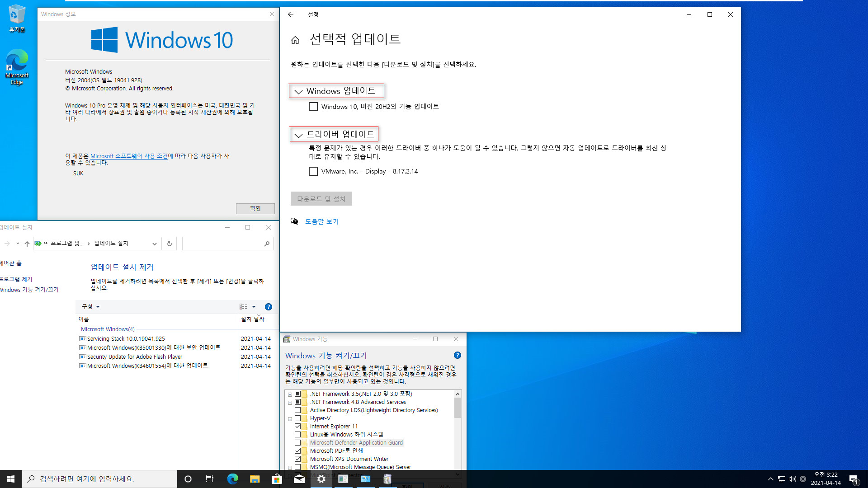Expand the Hyper-V tree node
Viewport: 868px width, 488px height.
290,419
